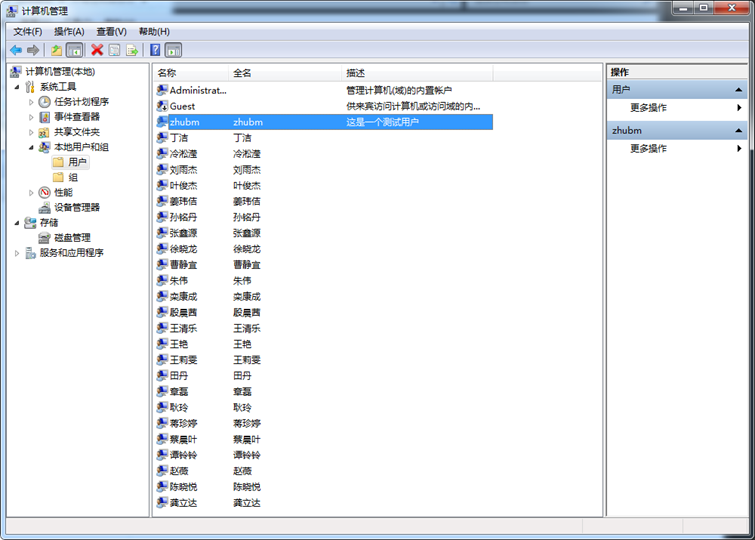This screenshot has height=540, width=755.
Task: Click the Guest account user icon
Action: [x=162, y=106]
